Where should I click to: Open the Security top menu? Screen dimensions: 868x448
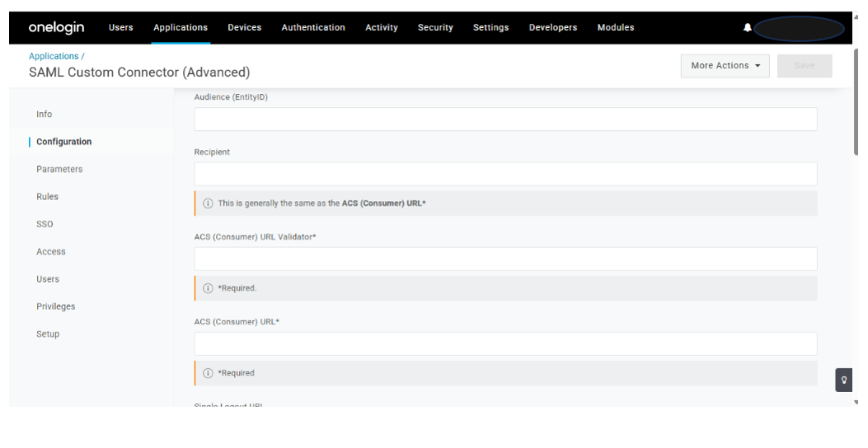pyautogui.click(x=435, y=28)
